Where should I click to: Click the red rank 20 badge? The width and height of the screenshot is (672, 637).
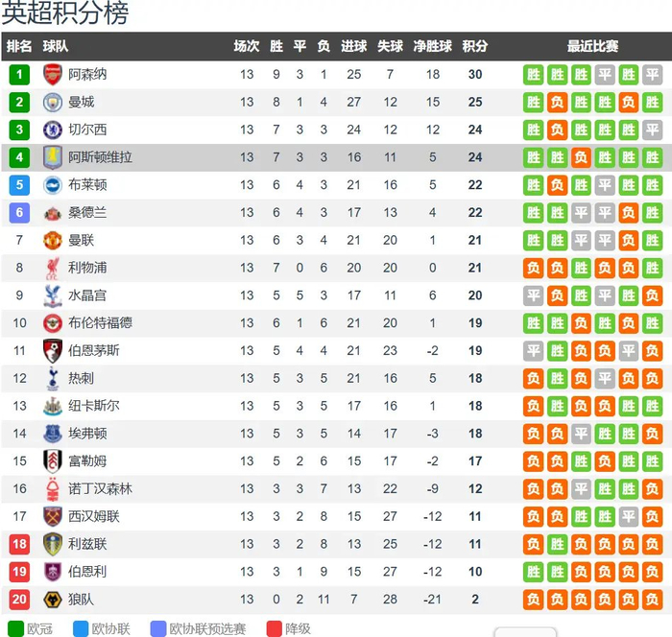coord(19,599)
